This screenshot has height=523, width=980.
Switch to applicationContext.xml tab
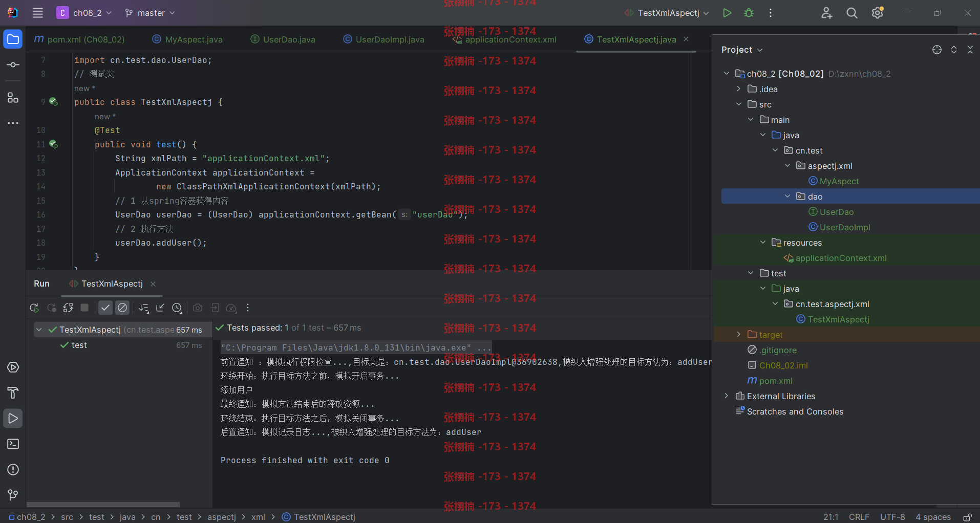click(x=504, y=39)
